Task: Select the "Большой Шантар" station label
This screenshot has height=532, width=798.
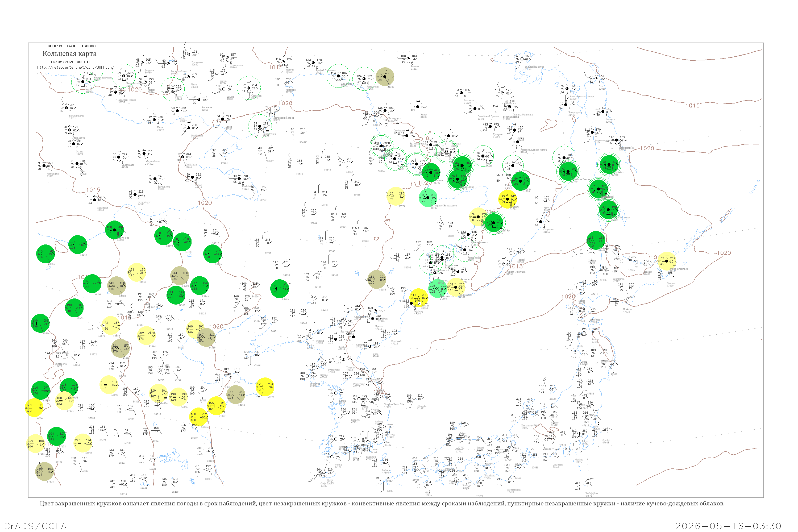Action: [534, 68]
